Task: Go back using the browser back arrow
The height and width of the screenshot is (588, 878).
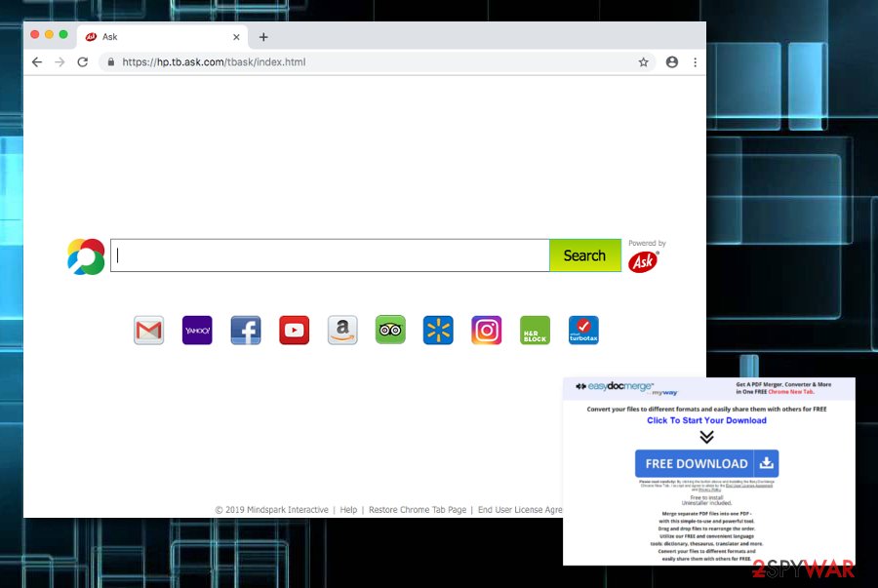Action: [37, 62]
